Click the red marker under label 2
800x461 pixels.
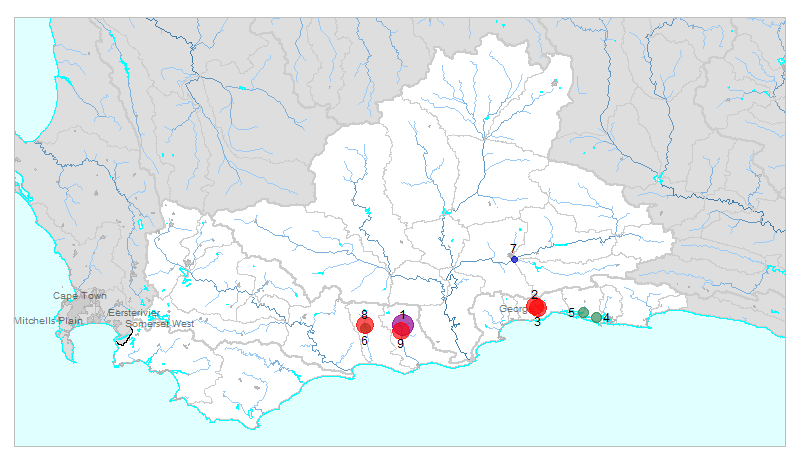[x=536, y=307]
